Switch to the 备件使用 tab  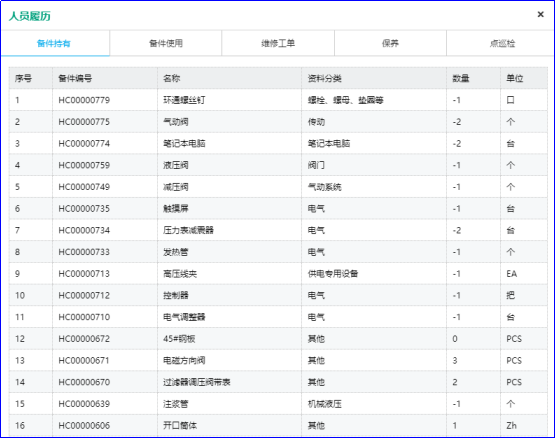pyautogui.click(x=166, y=43)
